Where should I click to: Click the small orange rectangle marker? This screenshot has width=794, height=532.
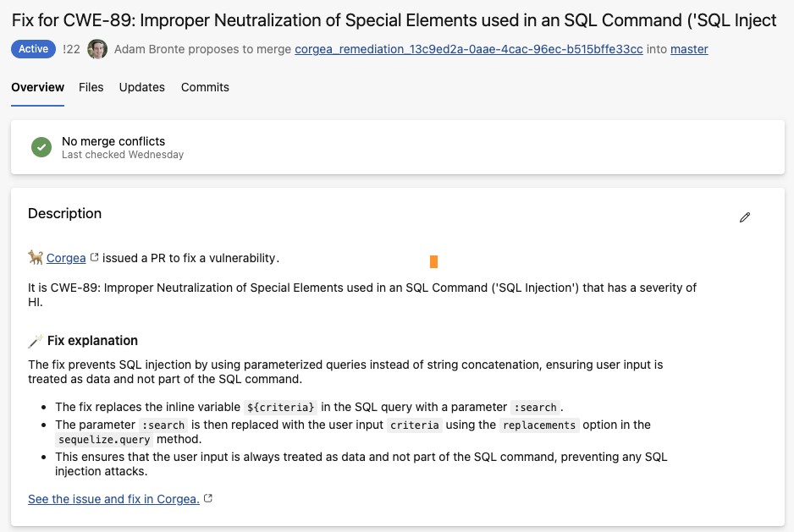(433, 261)
